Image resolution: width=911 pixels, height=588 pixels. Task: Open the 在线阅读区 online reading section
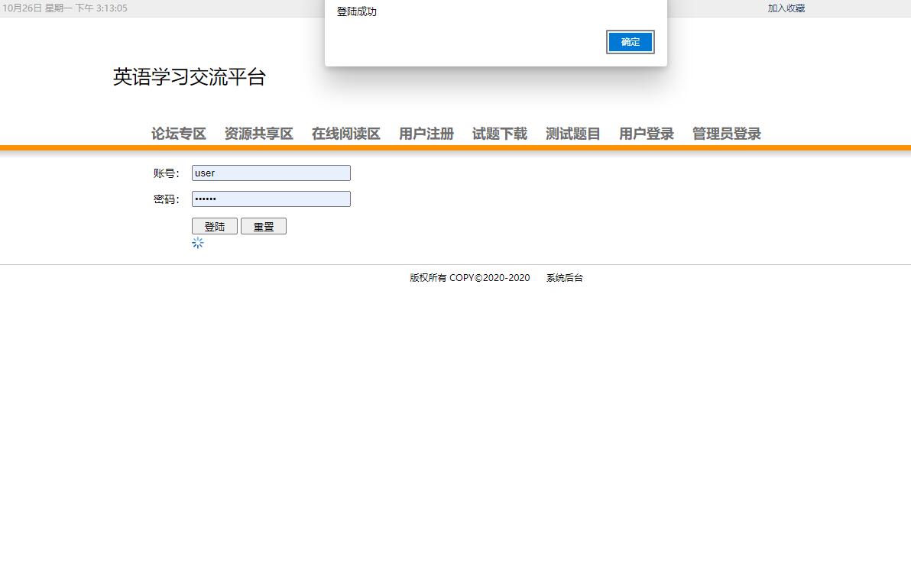tap(345, 134)
